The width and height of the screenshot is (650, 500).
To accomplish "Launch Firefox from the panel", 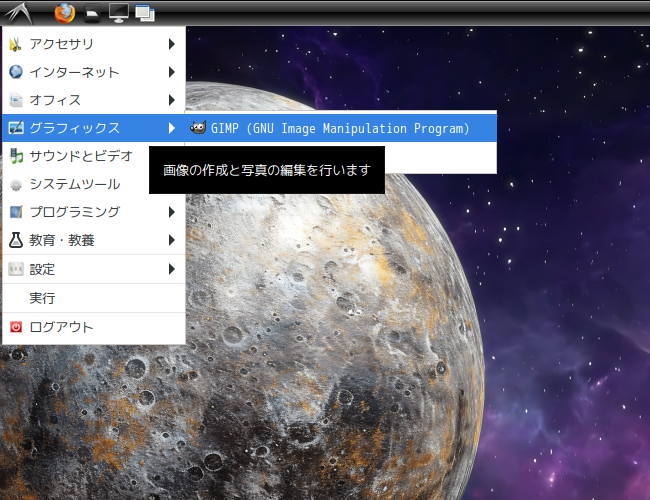I will [x=65, y=13].
